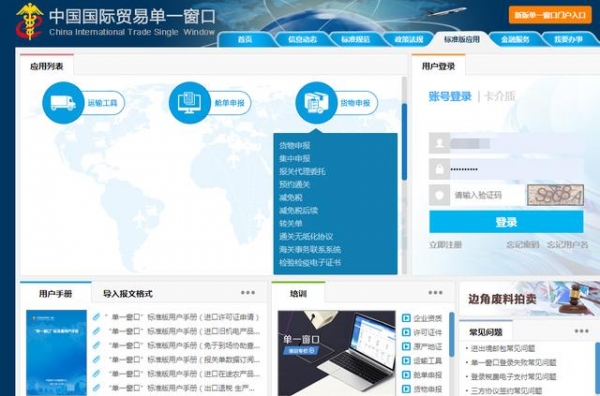This screenshot has height=396, width=600.
Task: Open the 用户手册 panel three-dot menu
Action: click(248, 293)
